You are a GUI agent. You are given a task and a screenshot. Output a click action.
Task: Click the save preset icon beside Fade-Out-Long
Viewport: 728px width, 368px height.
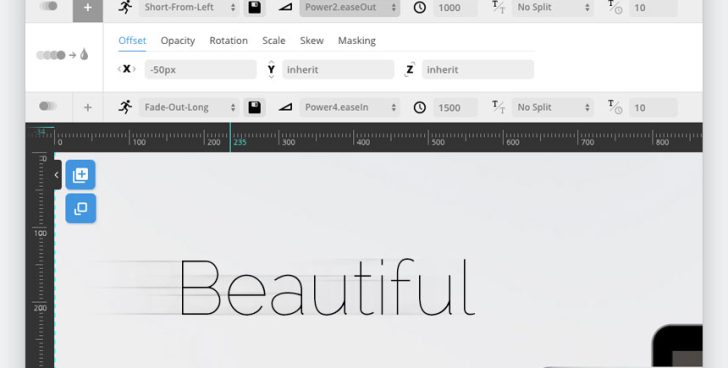254,107
